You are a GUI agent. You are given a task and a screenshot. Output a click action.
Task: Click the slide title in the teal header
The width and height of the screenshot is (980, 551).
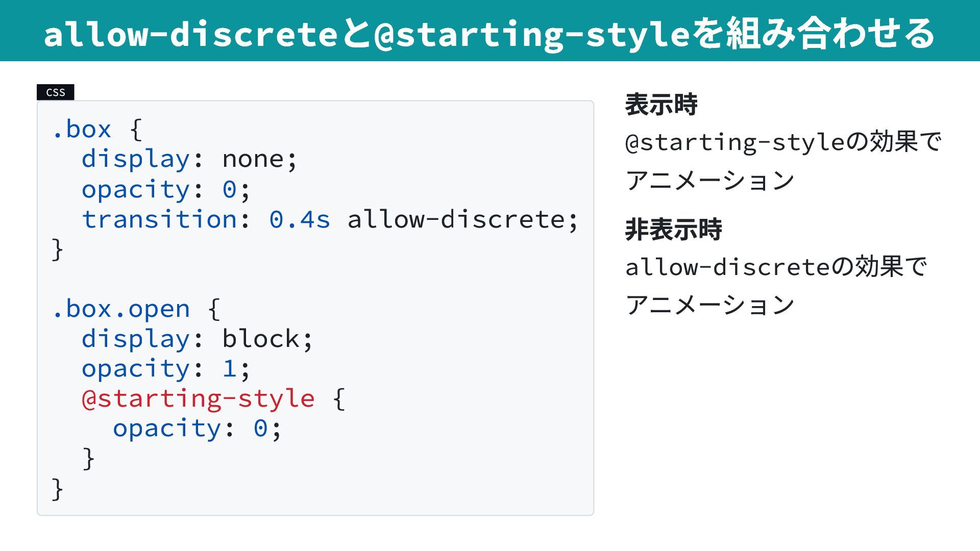489,33
